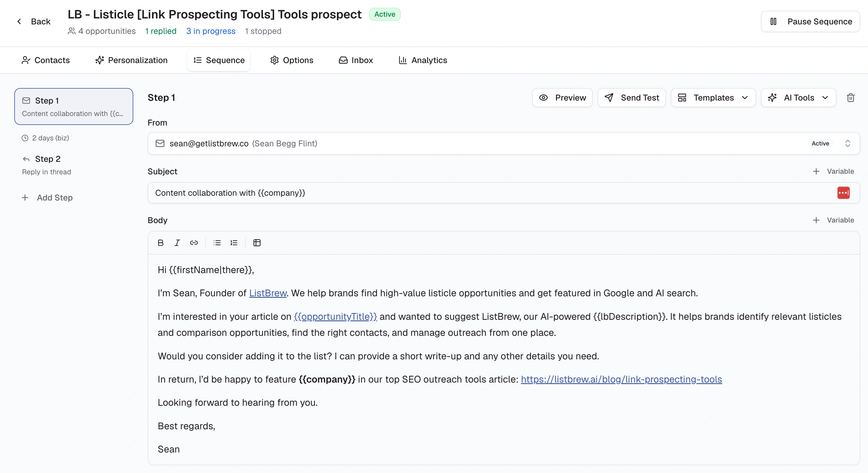Add variable to Subject

(833, 171)
